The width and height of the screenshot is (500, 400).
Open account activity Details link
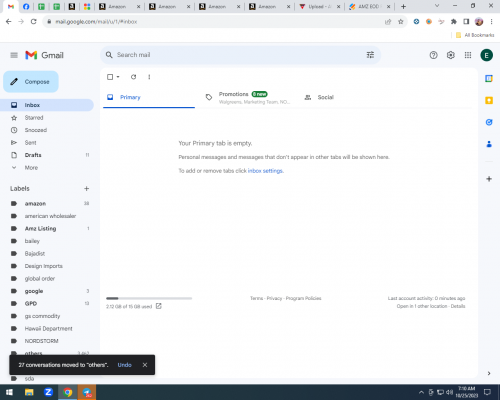(x=458, y=306)
